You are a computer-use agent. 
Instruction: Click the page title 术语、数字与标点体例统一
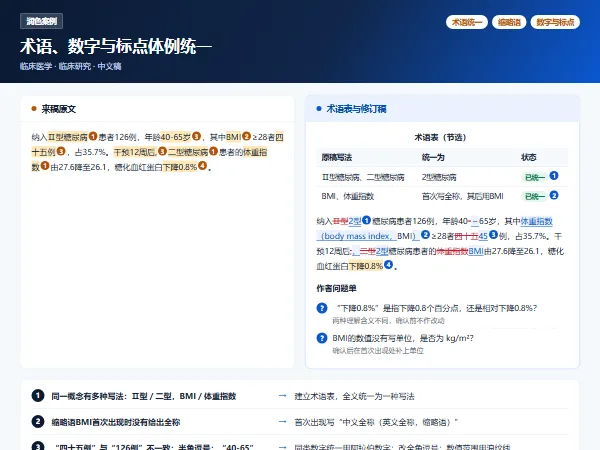point(116,46)
